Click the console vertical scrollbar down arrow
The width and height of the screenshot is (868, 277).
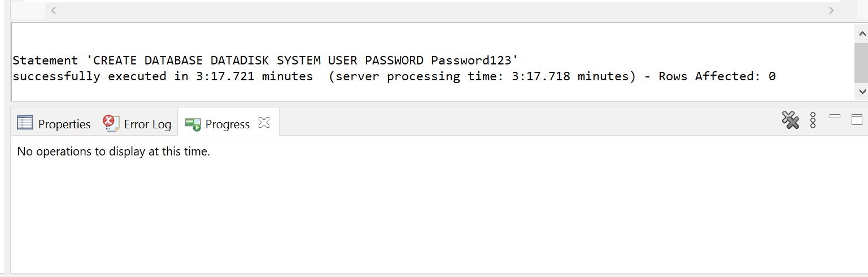pos(861,90)
